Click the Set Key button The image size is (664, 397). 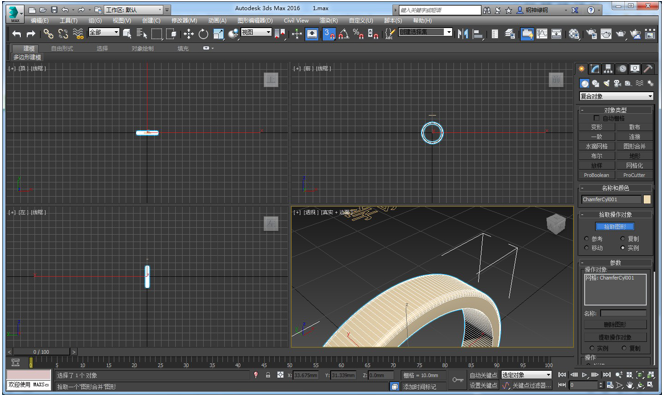point(483,385)
